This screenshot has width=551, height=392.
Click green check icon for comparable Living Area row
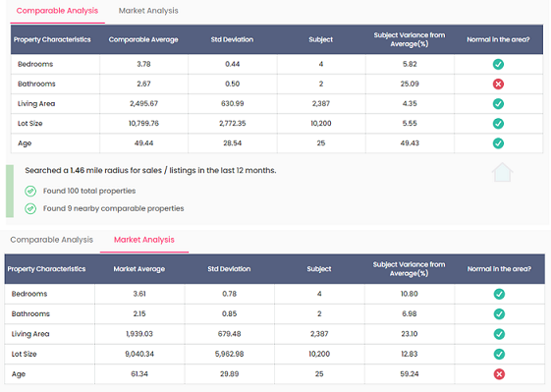click(498, 104)
